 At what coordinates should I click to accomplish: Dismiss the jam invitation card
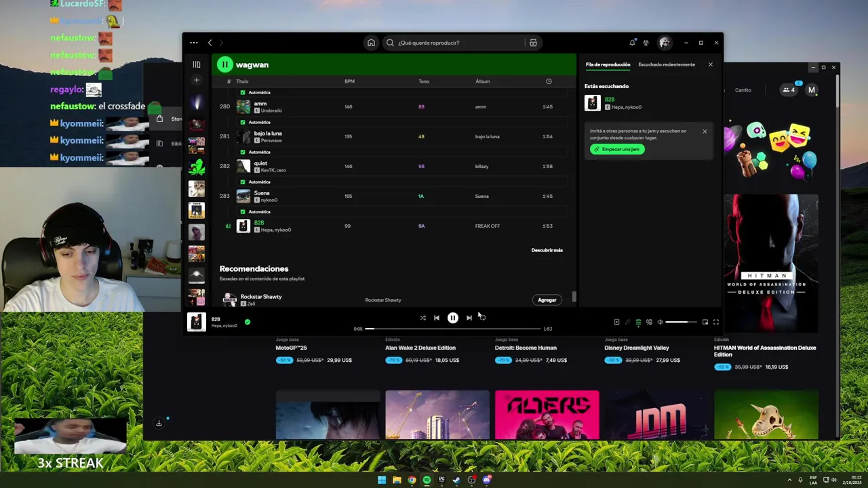[x=705, y=131]
